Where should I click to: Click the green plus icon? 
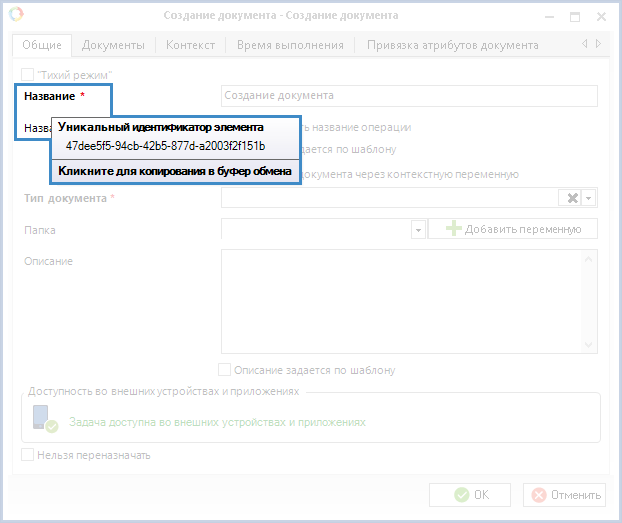coord(453,229)
